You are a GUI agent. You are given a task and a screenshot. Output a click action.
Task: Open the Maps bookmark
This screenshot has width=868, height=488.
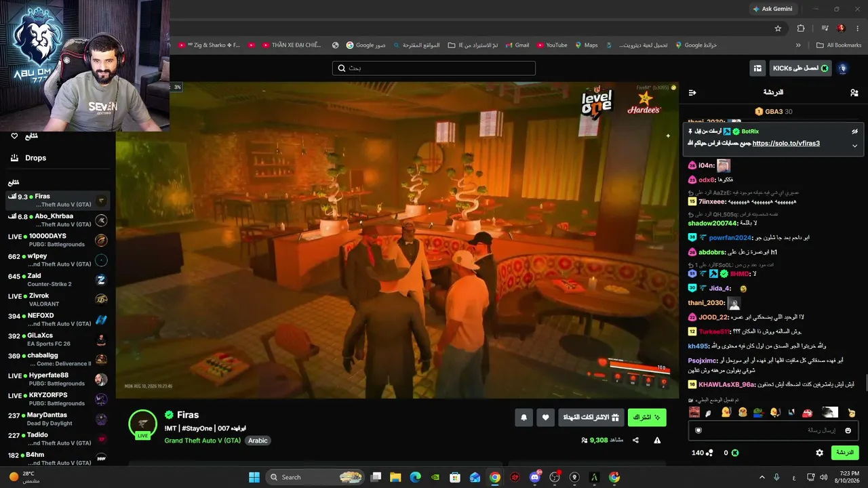click(x=587, y=45)
